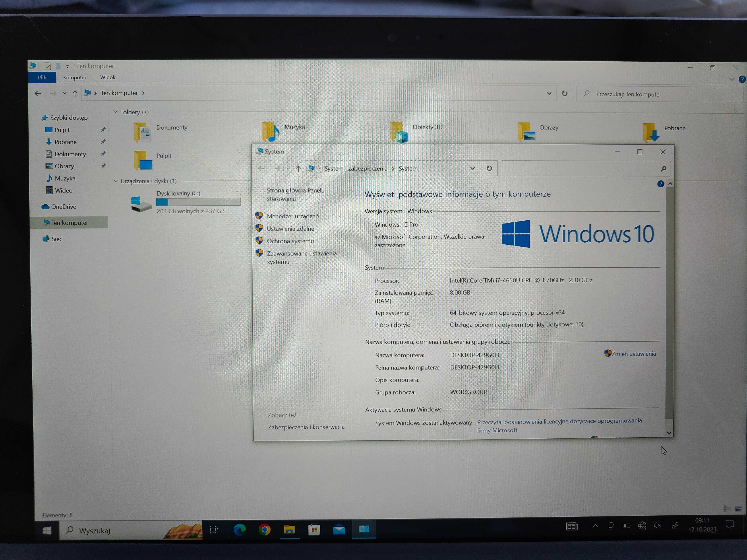Open the Komputer ribbon tab
This screenshot has width=747, height=560.
click(x=75, y=77)
